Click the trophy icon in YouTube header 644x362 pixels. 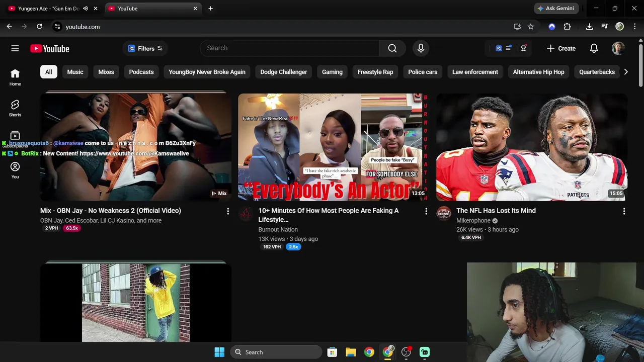pyautogui.click(x=524, y=48)
